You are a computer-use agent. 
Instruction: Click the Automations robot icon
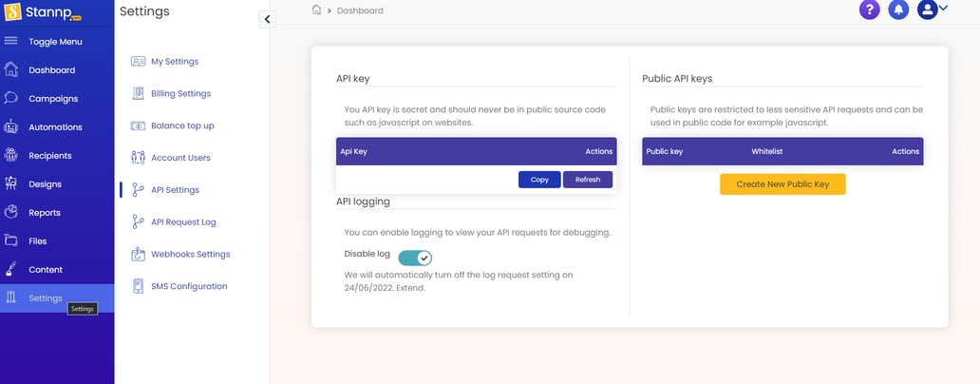click(x=11, y=126)
